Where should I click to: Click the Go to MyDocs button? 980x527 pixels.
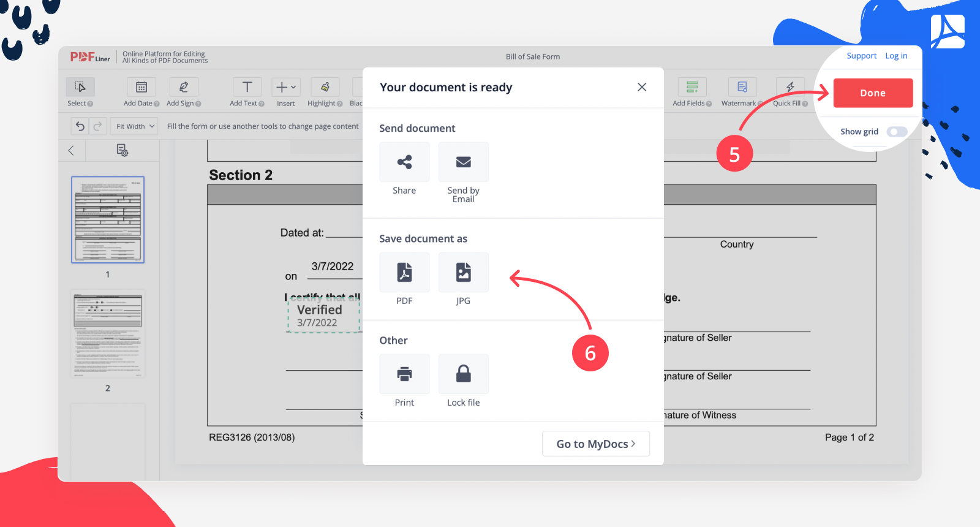click(x=595, y=444)
